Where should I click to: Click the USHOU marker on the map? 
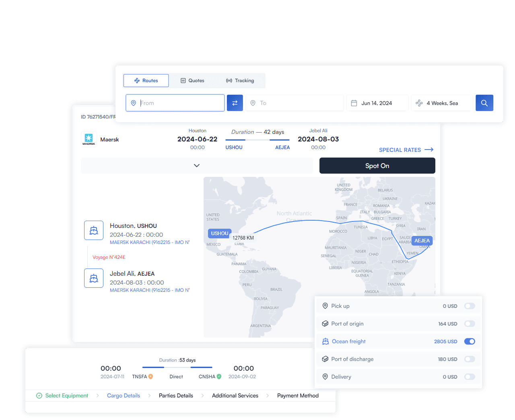tap(219, 234)
